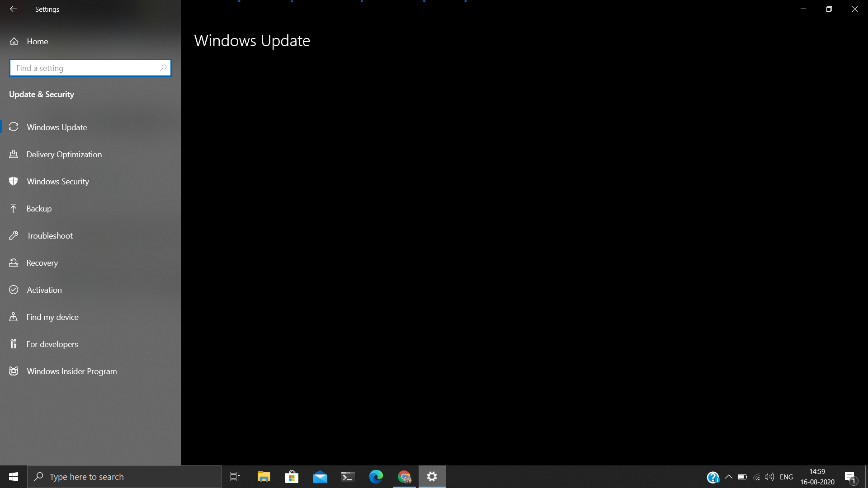Viewport: 868px width, 488px height.
Task: Open Task View from the taskbar
Action: [235, 477]
